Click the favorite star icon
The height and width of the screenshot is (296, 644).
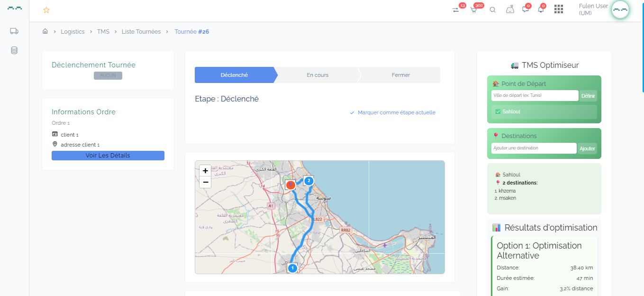[x=46, y=10]
